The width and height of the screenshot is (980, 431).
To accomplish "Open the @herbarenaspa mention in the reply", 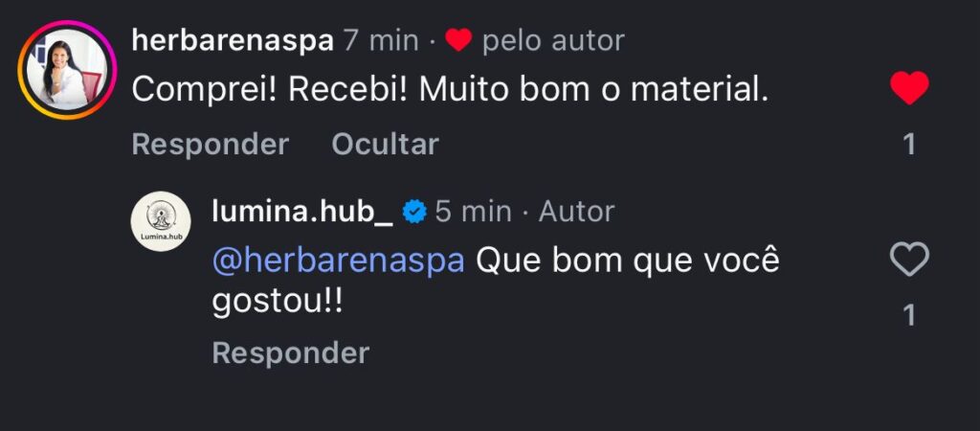I will [338, 261].
